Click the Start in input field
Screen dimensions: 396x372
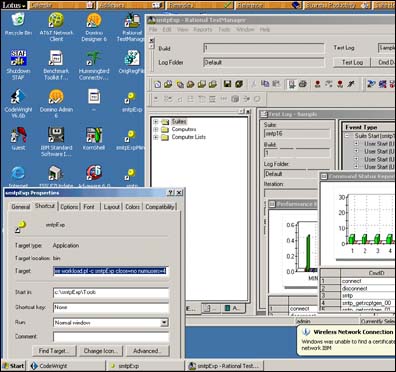coord(110,292)
